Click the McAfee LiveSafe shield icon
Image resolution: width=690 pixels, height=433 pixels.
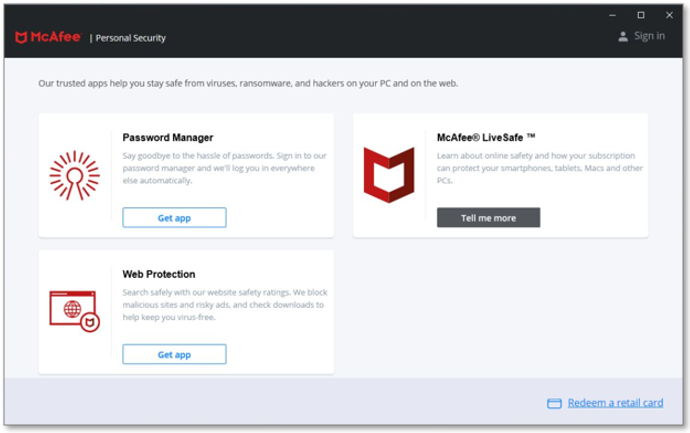pos(389,175)
